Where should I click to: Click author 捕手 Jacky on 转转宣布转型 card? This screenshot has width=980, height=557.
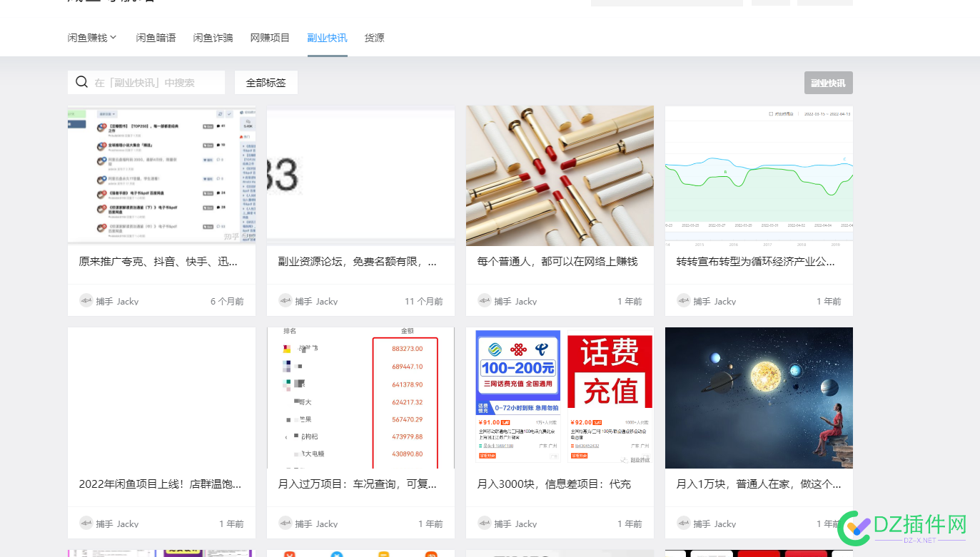click(714, 302)
